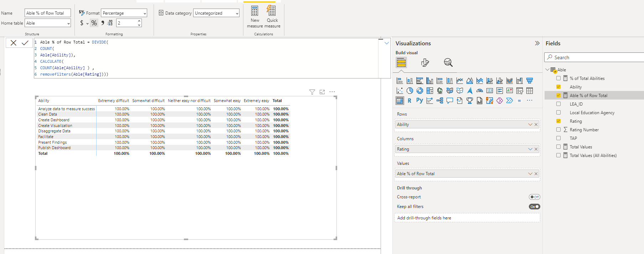Screen dimensions: 644x254
Task: Open Rating field dropdown in Columns
Action: [x=530, y=149]
